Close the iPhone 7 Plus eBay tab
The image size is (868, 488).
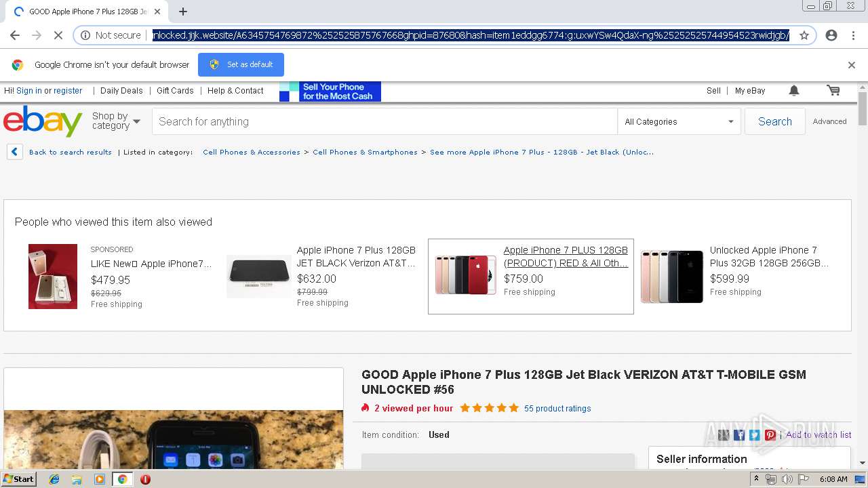pyautogui.click(x=157, y=12)
